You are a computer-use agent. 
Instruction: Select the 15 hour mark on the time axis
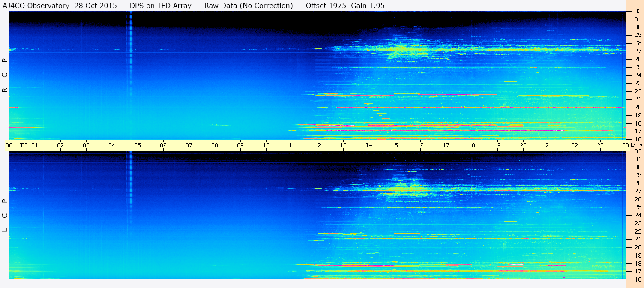click(395, 146)
